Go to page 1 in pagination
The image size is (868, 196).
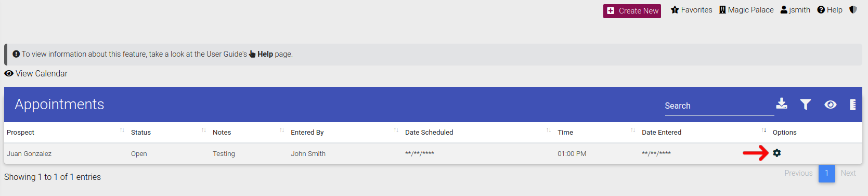pyautogui.click(x=827, y=173)
